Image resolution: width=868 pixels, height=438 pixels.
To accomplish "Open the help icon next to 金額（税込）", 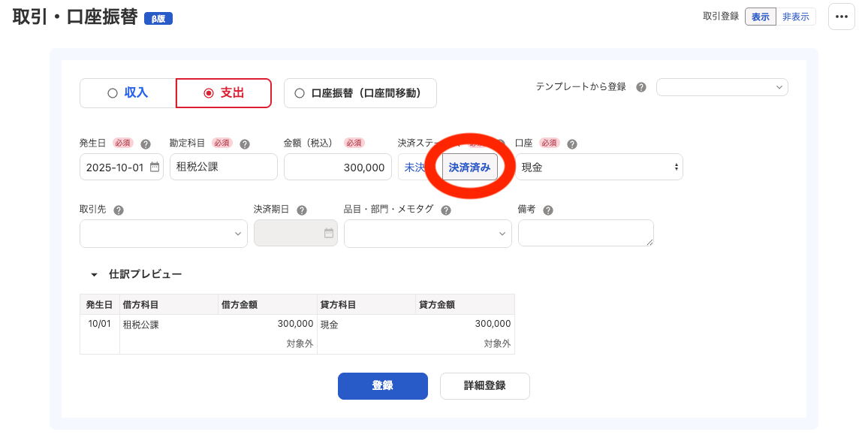I will click(x=373, y=143).
